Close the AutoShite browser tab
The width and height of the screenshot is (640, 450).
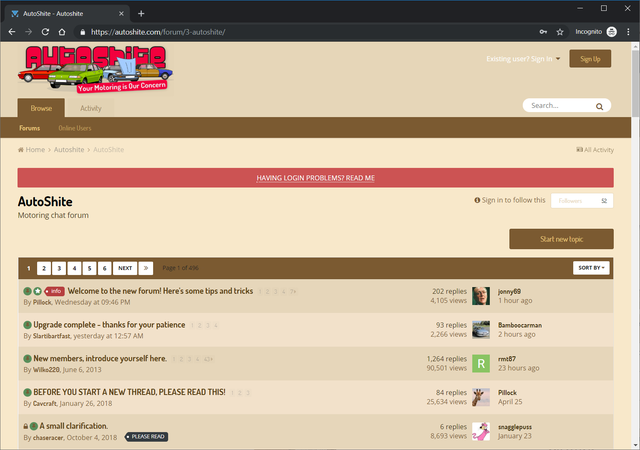pos(121,13)
